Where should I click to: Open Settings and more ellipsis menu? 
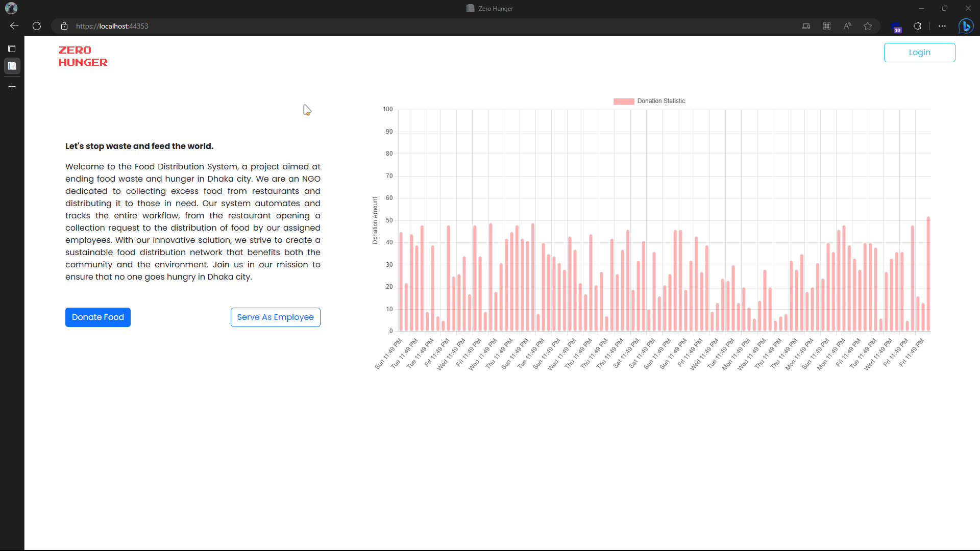coord(942,26)
